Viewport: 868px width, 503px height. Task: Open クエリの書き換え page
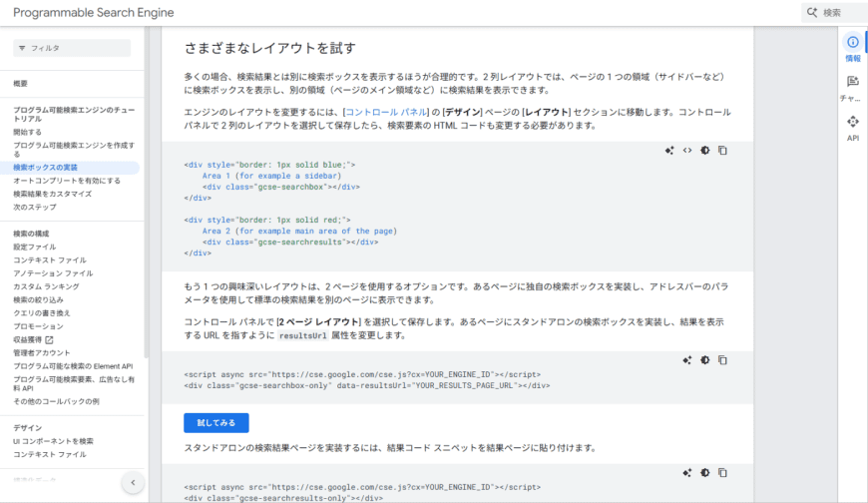42,313
